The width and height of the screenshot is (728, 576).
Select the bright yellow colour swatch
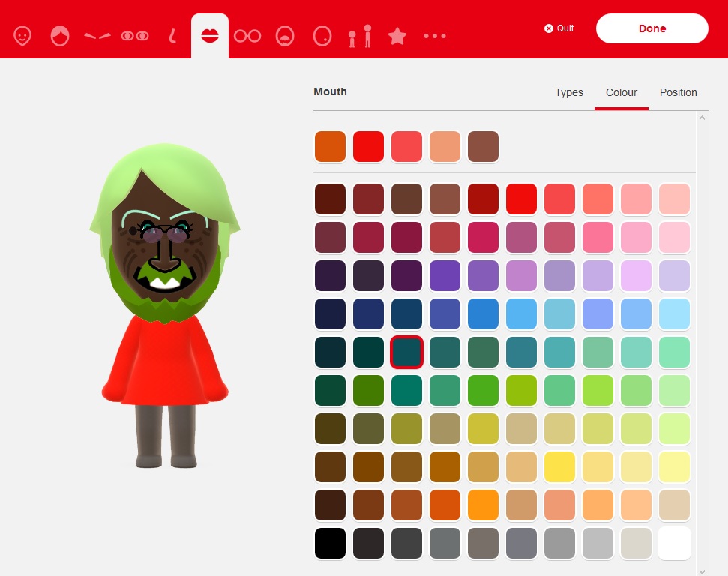click(559, 466)
